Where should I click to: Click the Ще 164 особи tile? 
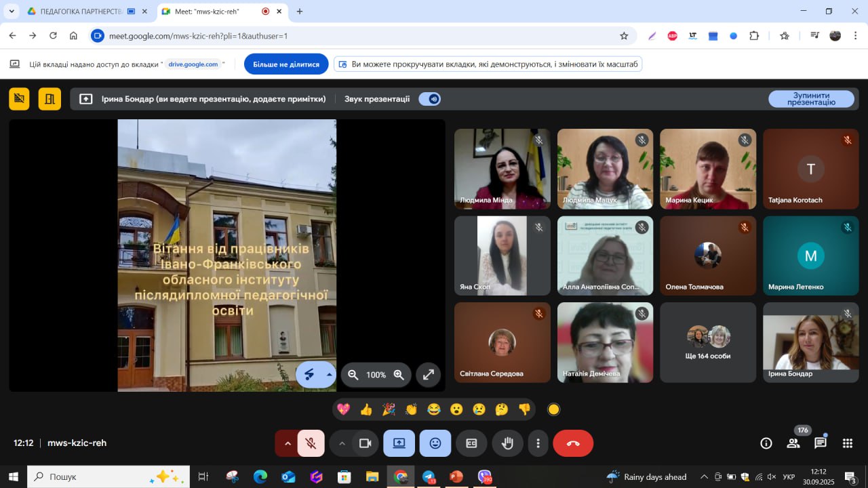tap(708, 342)
